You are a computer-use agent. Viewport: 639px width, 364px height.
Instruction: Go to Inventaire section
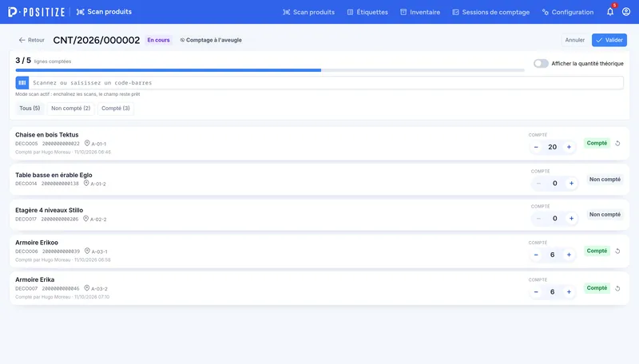(x=420, y=12)
